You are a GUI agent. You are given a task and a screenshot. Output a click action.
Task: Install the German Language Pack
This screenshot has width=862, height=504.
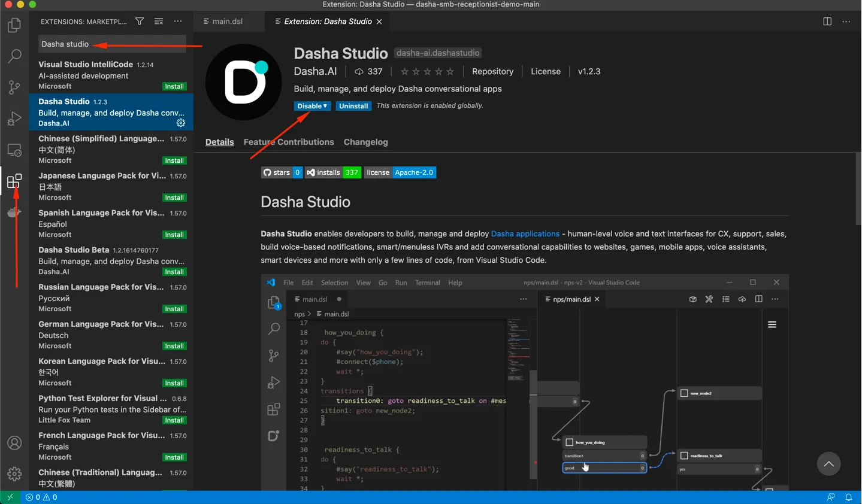click(174, 347)
